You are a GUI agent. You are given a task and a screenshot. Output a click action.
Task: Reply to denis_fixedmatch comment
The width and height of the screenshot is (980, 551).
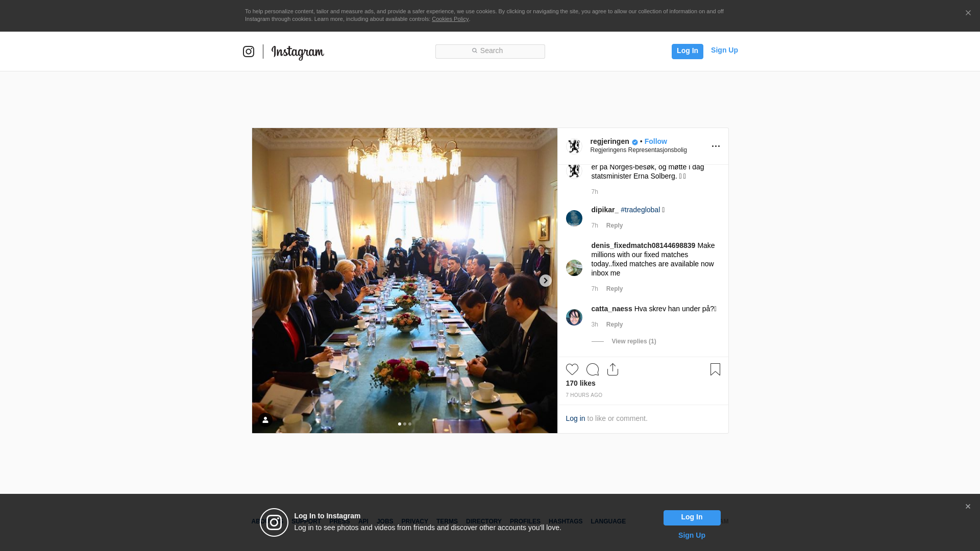click(615, 289)
